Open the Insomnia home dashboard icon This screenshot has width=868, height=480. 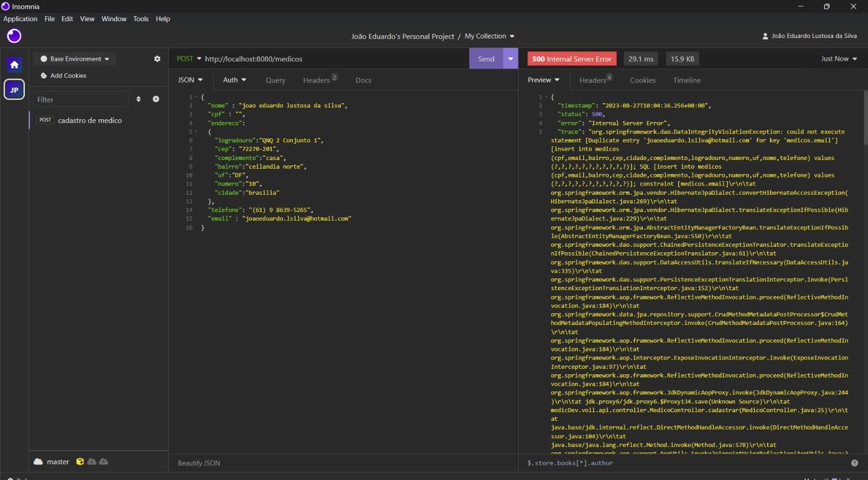(14, 65)
